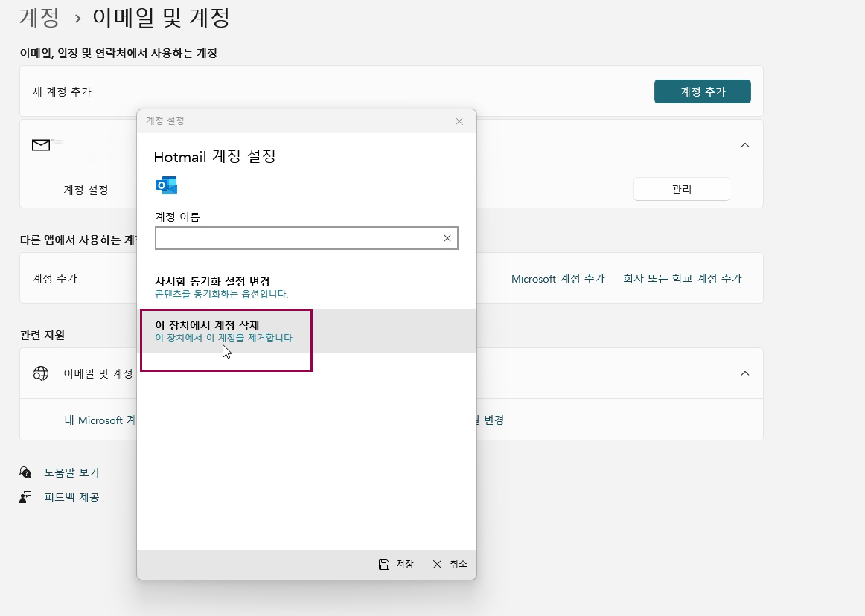
Task: Click the 관리 button
Action: coord(681,189)
